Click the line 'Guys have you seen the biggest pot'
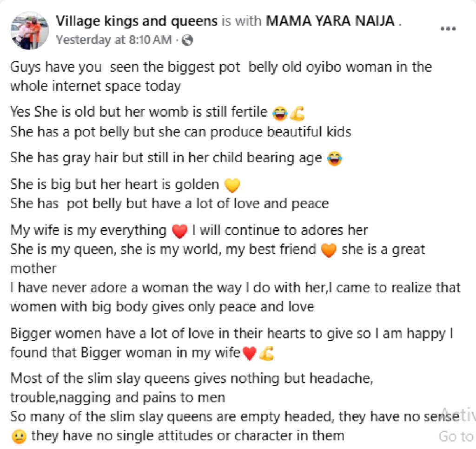The image size is (476, 449). click(125, 67)
